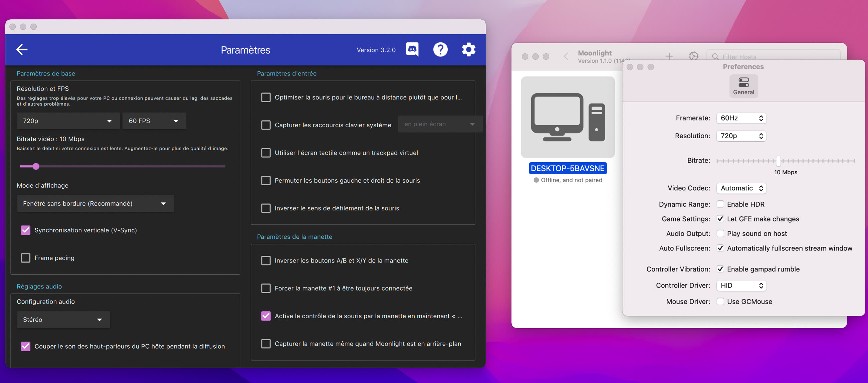This screenshot has height=383, width=868.
Task: Click the settings gear in the Paramètres header
Action: click(469, 49)
